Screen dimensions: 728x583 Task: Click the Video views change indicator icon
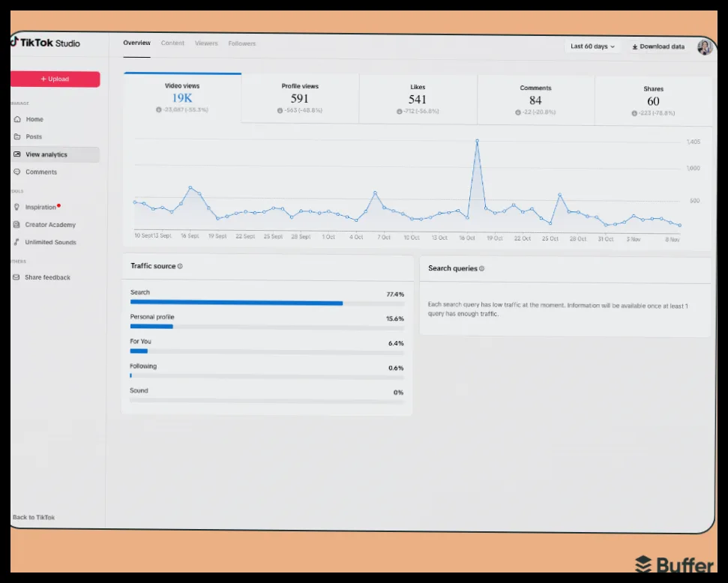pyautogui.click(x=159, y=109)
